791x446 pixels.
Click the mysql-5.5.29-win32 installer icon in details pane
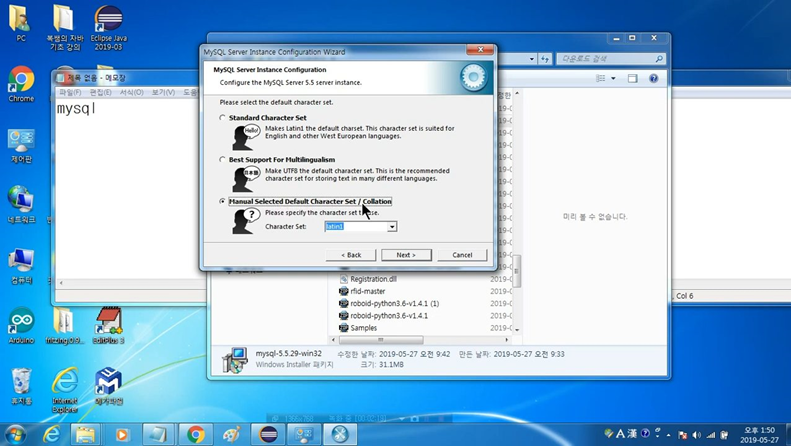pos(235,360)
